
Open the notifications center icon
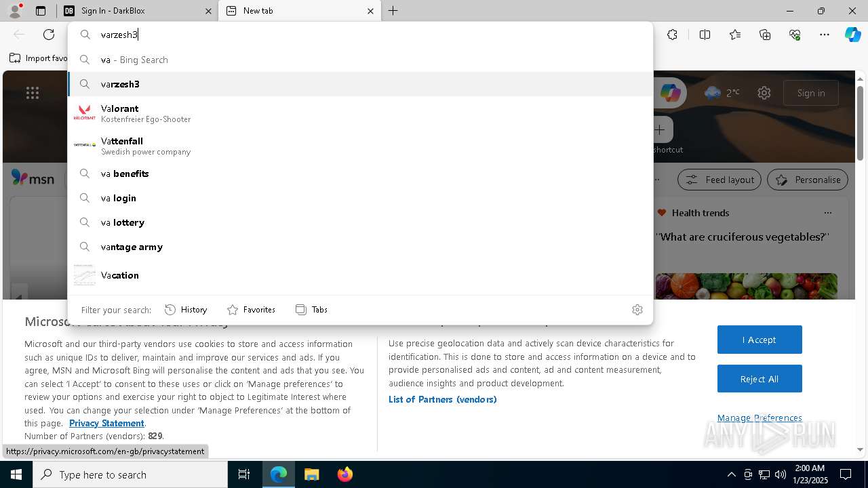click(846, 474)
